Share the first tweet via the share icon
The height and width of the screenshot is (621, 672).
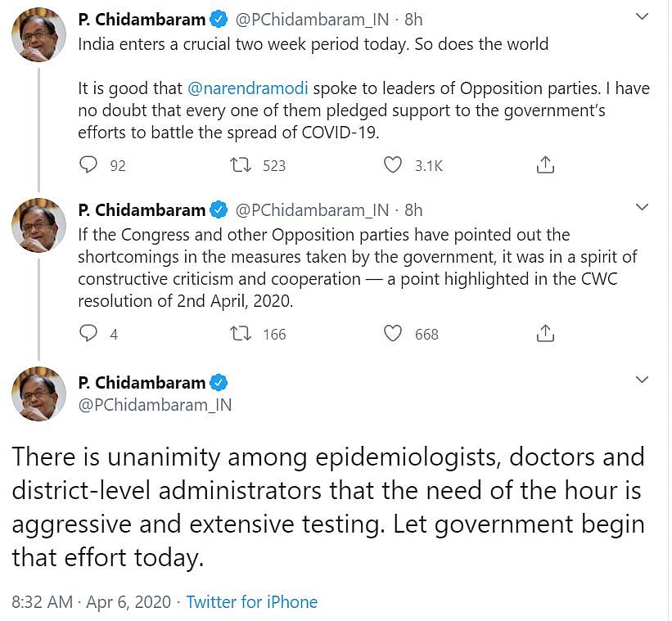(x=544, y=164)
